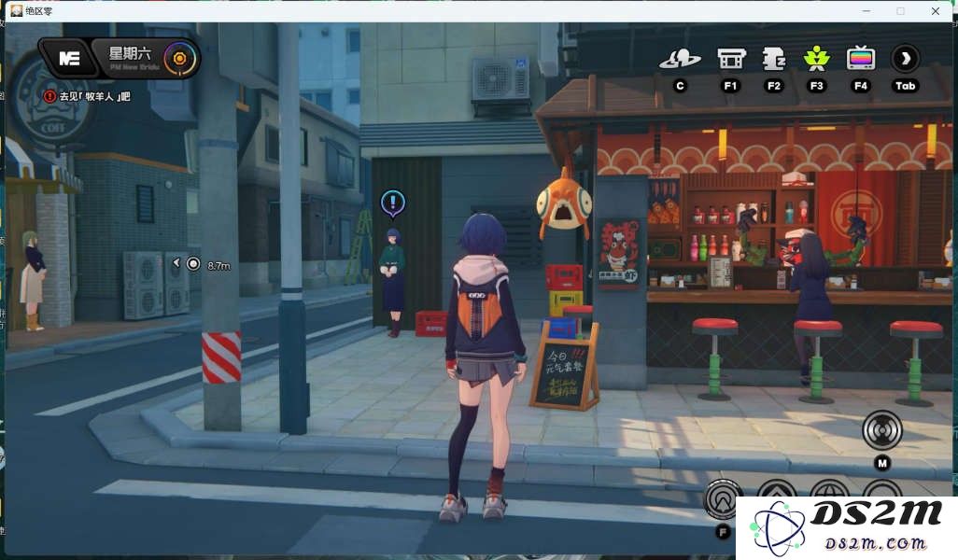Open the storefront icon above F1
This screenshot has height=560, width=958.
point(731,59)
